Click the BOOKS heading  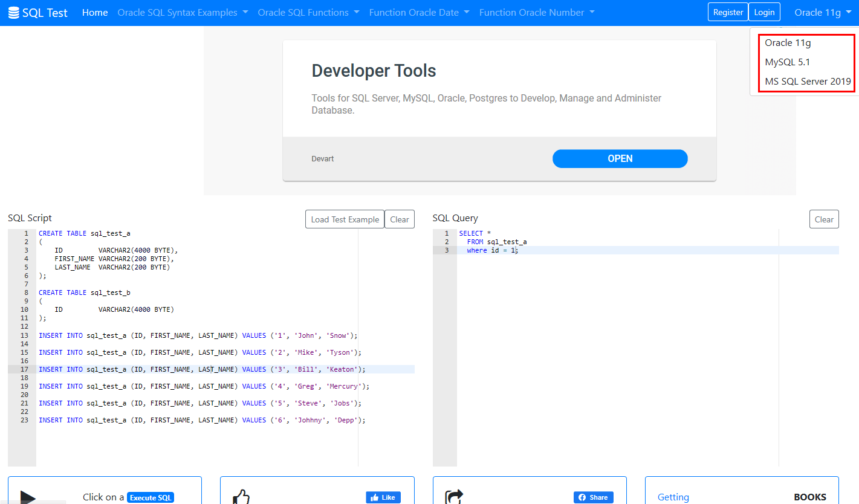click(x=810, y=497)
